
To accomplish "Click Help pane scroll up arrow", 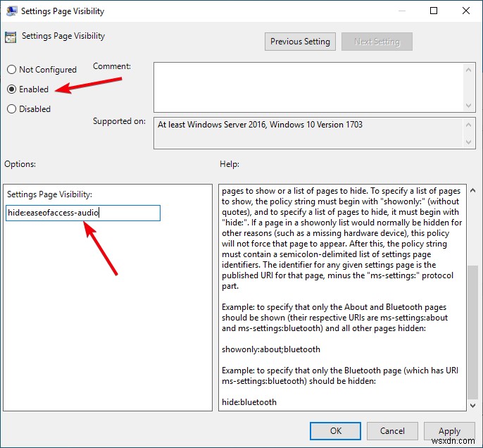I will click(x=472, y=191).
